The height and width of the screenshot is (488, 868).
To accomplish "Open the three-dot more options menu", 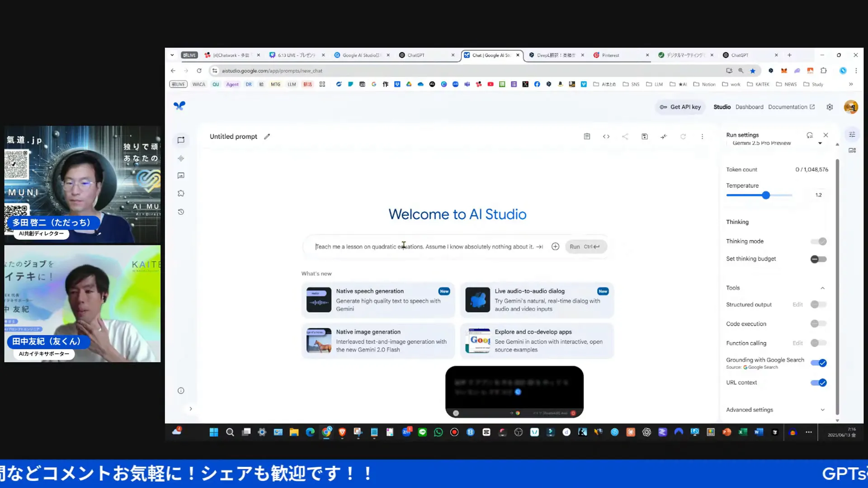I will click(702, 136).
